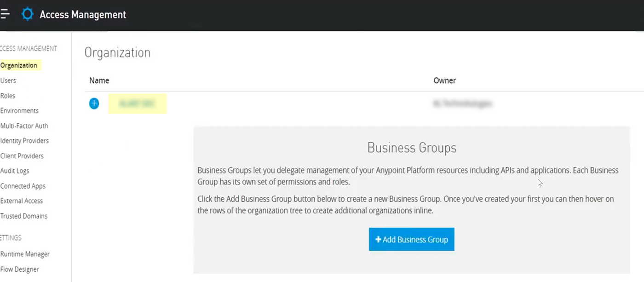Screen dimensions: 644x282
Task: Open Multi-Factor Auth settings
Action: click(x=24, y=126)
